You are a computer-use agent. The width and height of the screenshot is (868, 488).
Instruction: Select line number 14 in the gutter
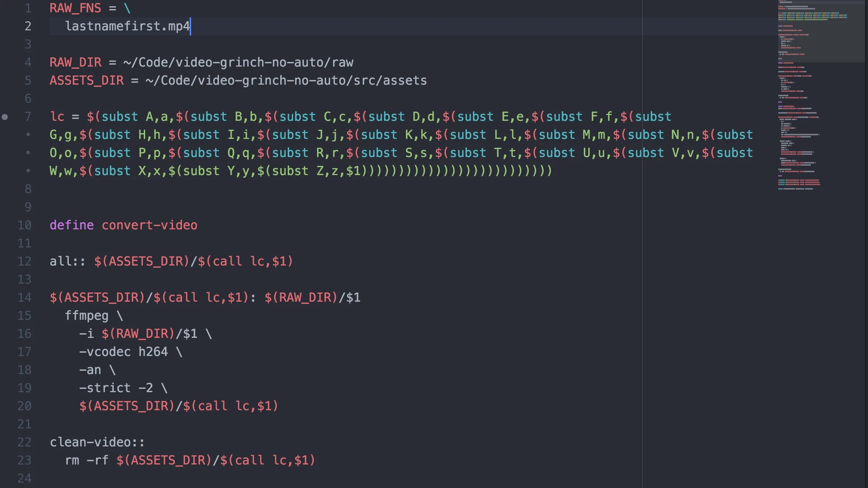tap(25, 297)
